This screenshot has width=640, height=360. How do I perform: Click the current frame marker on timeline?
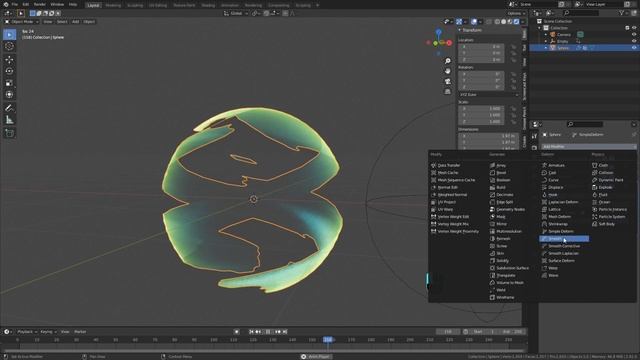coord(328,340)
